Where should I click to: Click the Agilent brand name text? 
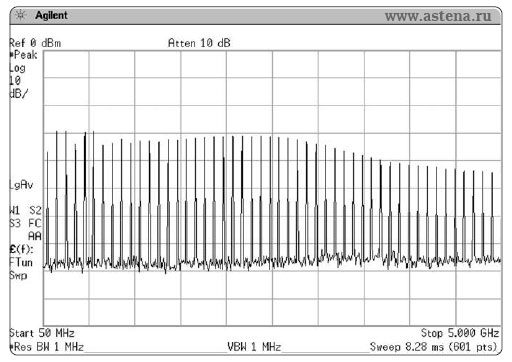51,15
